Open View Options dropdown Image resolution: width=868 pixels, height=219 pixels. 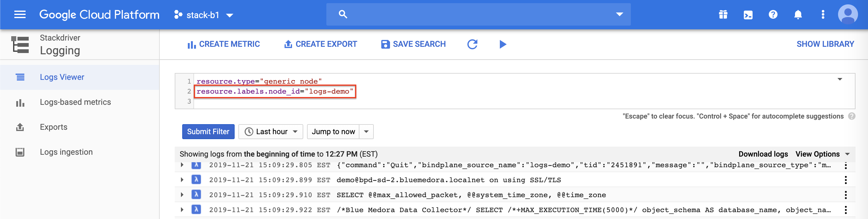click(822, 154)
